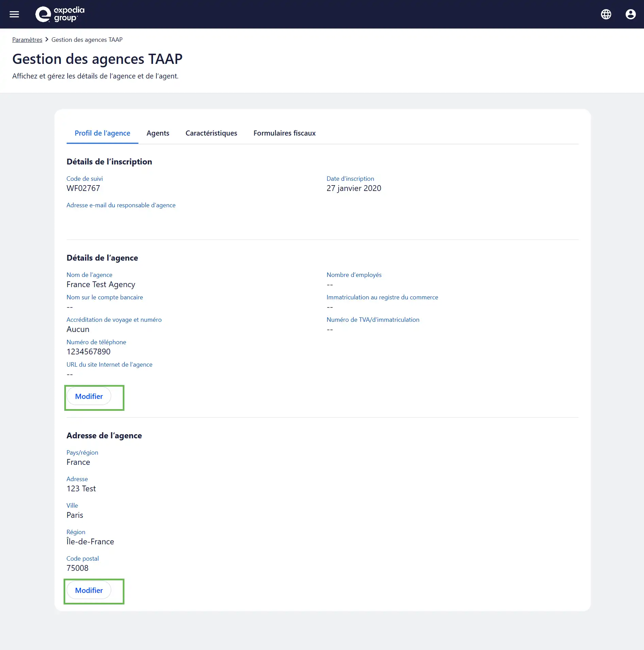Switch to the Formulaires fiscaux tab
This screenshot has height=650, width=644.
(284, 133)
